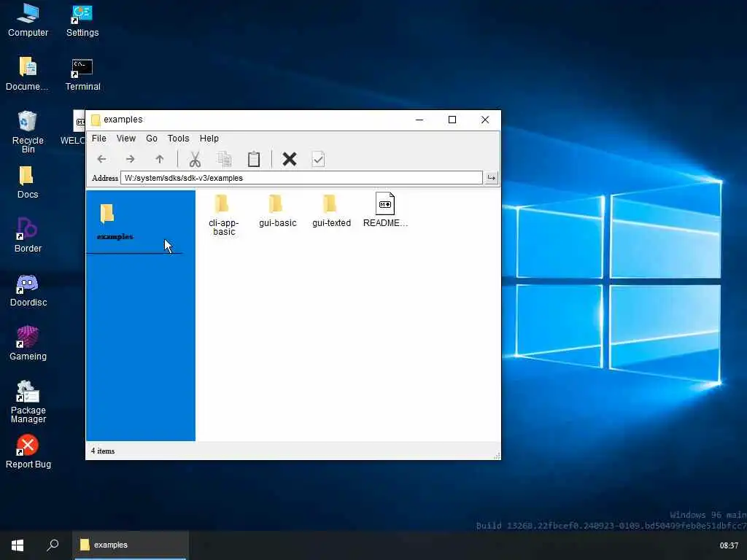The image size is (747, 560).
Task: Select the README markdown file
Action: pos(385,211)
